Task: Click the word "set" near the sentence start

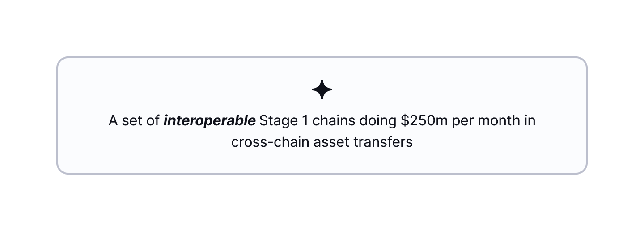Action: [x=131, y=121]
